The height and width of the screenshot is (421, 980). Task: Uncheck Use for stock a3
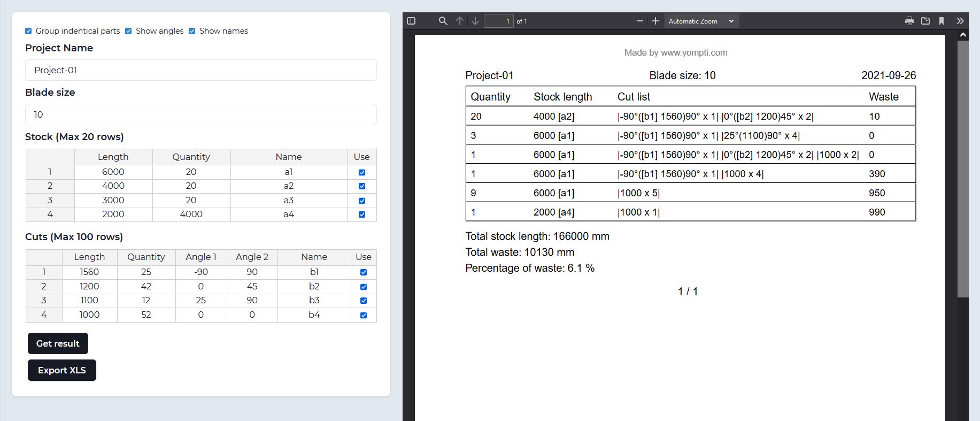tap(362, 201)
